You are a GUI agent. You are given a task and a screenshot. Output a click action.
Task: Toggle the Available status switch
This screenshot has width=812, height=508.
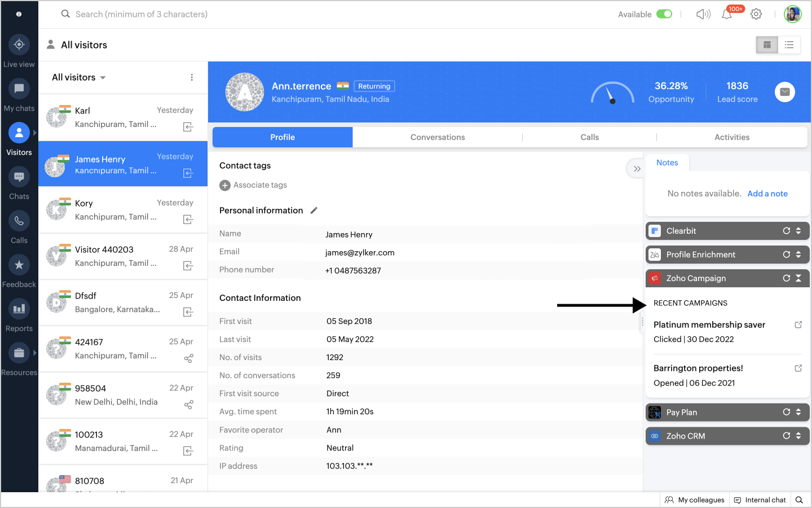664,14
